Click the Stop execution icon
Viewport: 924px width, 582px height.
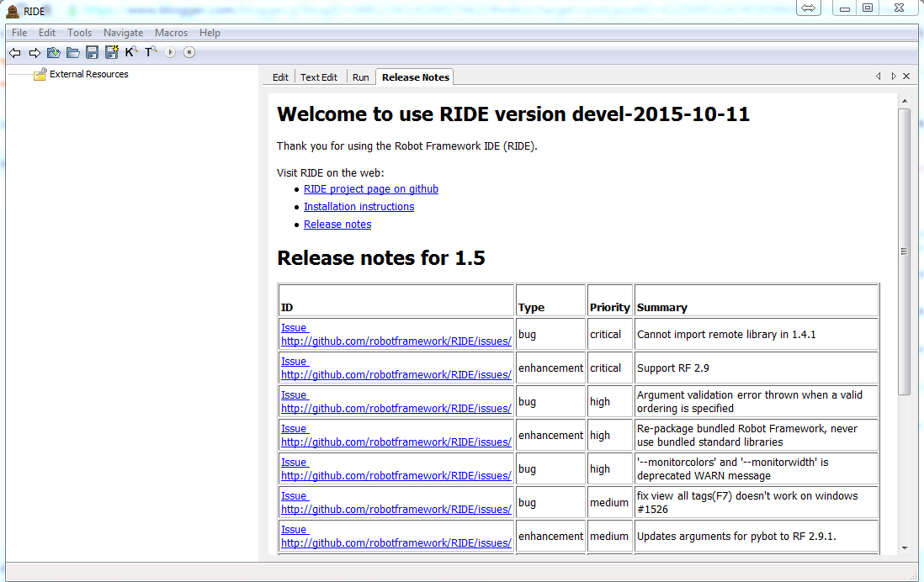pyautogui.click(x=189, y=52)
